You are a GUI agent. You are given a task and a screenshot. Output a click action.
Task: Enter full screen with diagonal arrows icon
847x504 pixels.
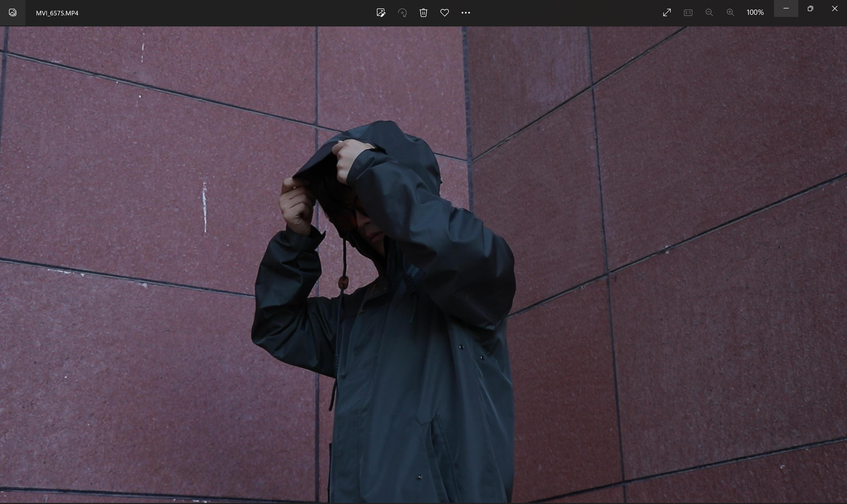click(x=667, y=12)
